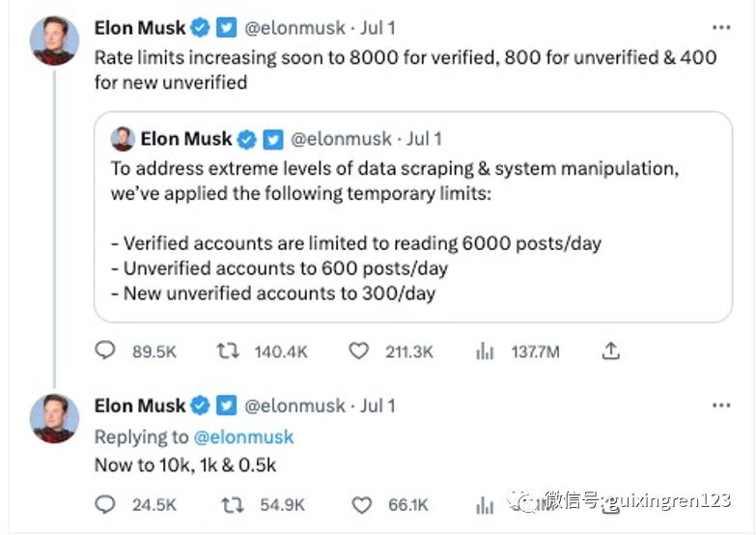Like the tweet with 211.3K likes
This screenshot has width=756, height=535.
coord(358,352)
